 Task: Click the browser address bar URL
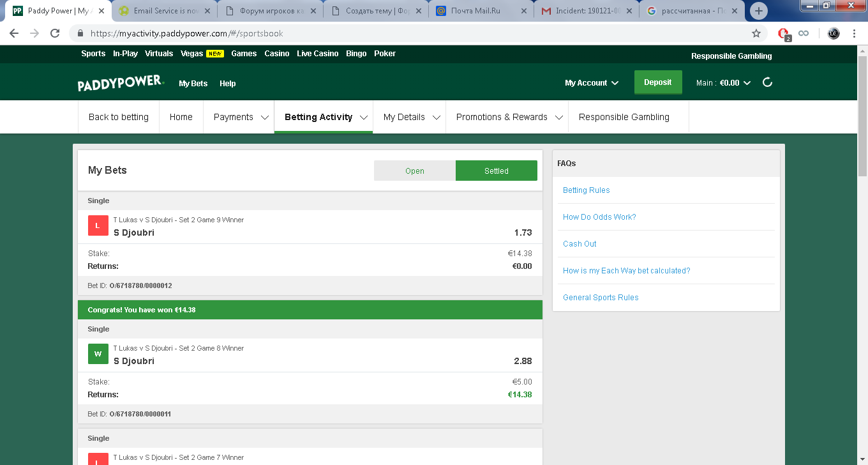click(186, 33)
